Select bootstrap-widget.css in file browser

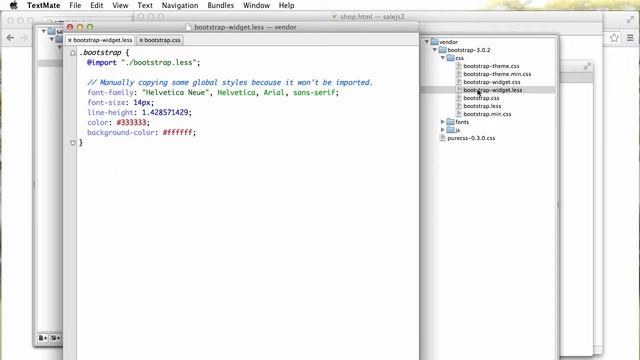point(492,82)
